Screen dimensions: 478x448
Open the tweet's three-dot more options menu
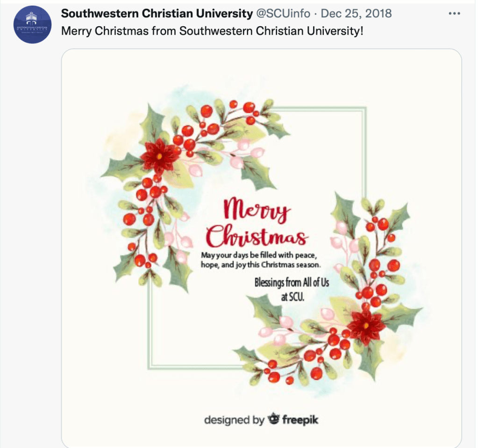pos(454,14)
